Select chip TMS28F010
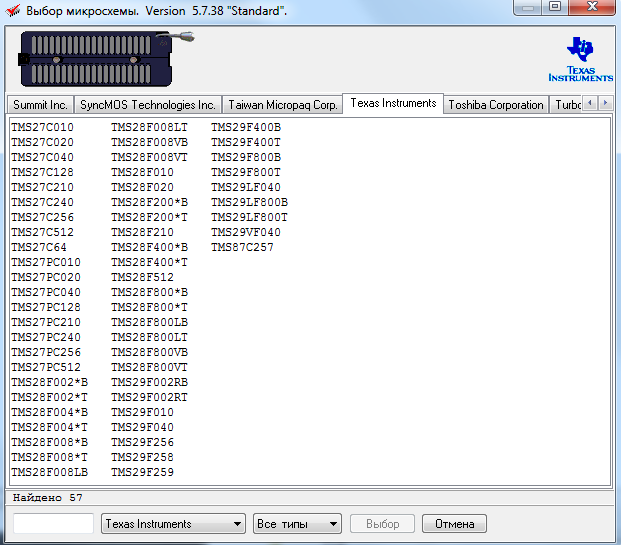The width and height of the screenshot is (621, 545). [142, 172]
